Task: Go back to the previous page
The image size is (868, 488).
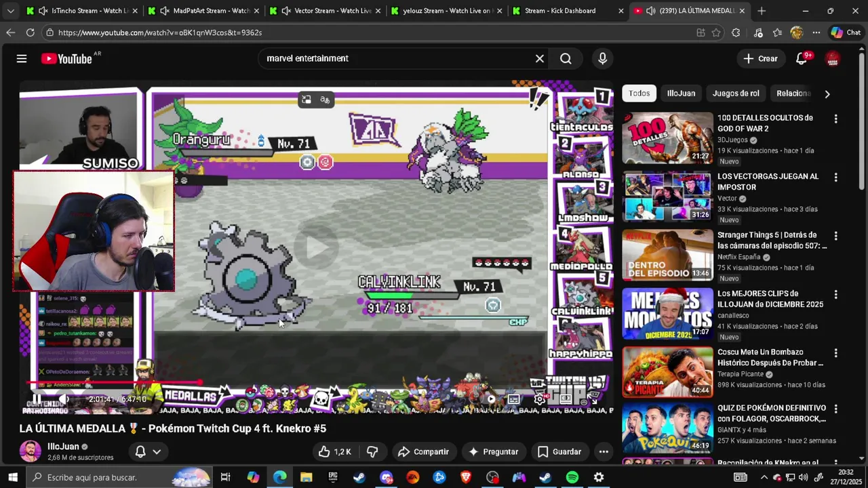Action: pos(10,33)
